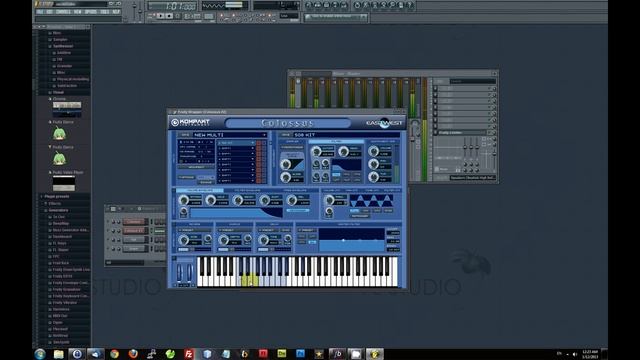Switch to the Volume Envelope tab
This screenshot has height=360, width=640.
pos(200,190)
